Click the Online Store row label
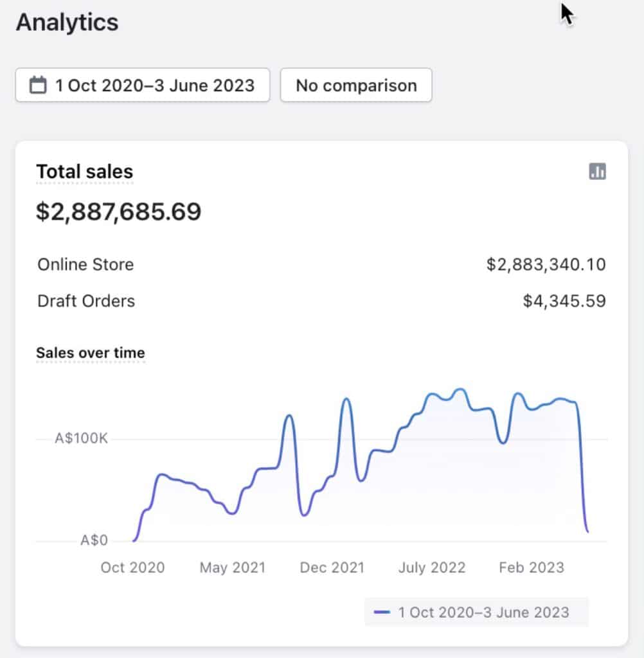 point(85,265)
